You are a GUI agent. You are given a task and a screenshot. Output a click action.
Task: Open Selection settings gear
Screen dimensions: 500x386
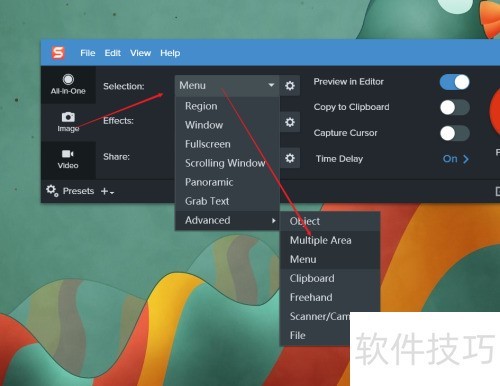pyautogui.click(x=290, y=86)
